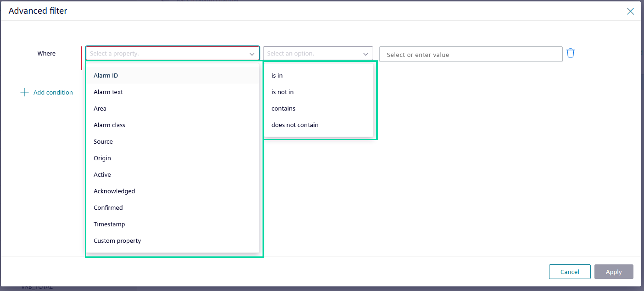Close the Advanced filter dialog
Viewport: 644px width, 291px height.
pos(630,11)
